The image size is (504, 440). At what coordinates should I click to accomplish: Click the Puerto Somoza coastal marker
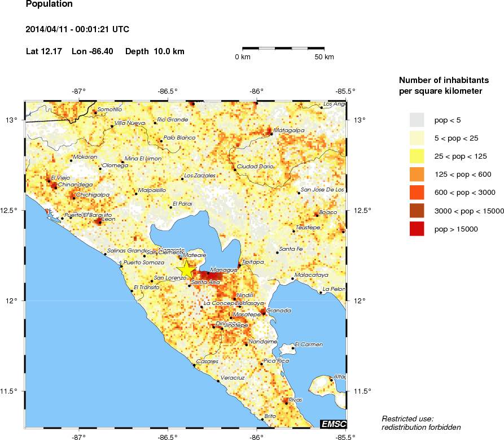click(121, 265)
